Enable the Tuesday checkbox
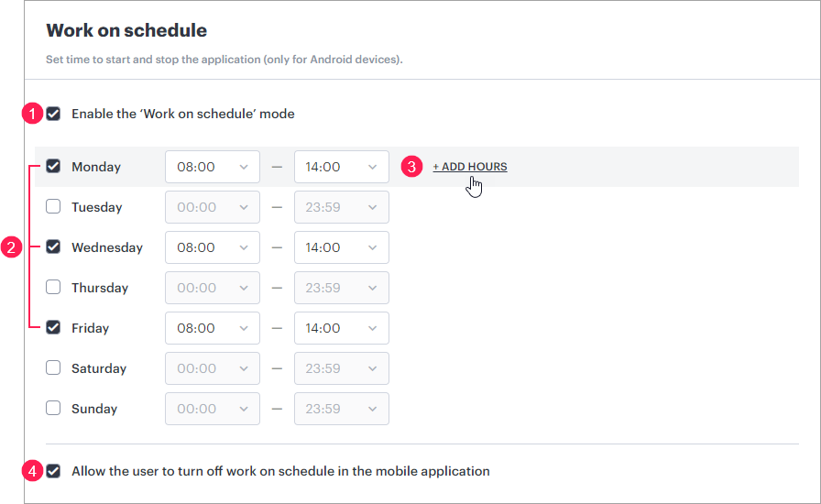Image resolution: width=821 pixels, height=504 pixels. 54,207
